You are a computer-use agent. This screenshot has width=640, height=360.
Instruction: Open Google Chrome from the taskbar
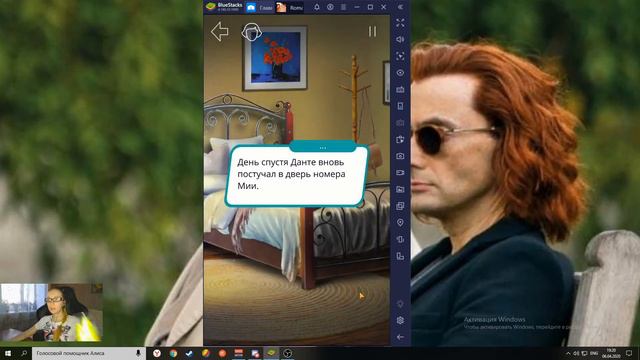click(173, 353)
